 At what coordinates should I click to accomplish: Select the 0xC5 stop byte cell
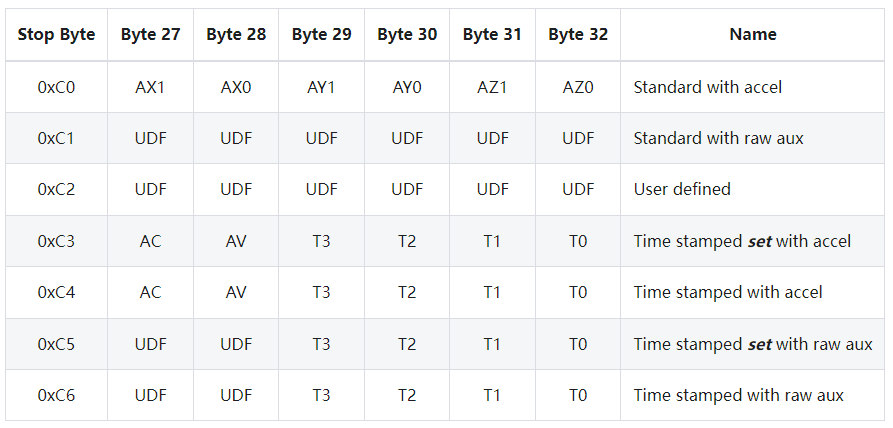(56, 344)
